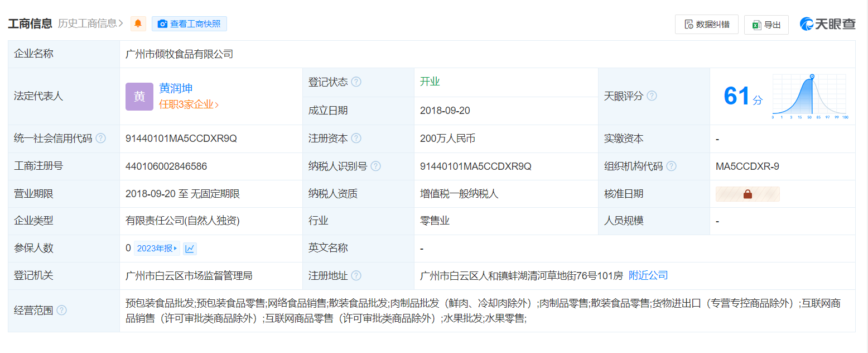Image resolution: width=868 pixels, height=353 pixels.
Task: Click 导出 export button
Action: click(766, 25)
